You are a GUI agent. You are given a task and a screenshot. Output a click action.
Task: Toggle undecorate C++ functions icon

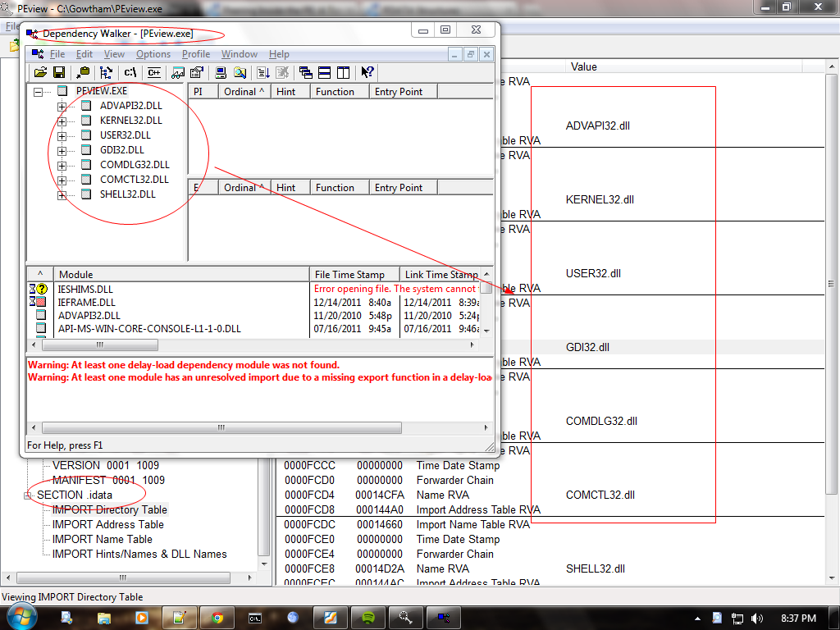click(x=153, y=72)
